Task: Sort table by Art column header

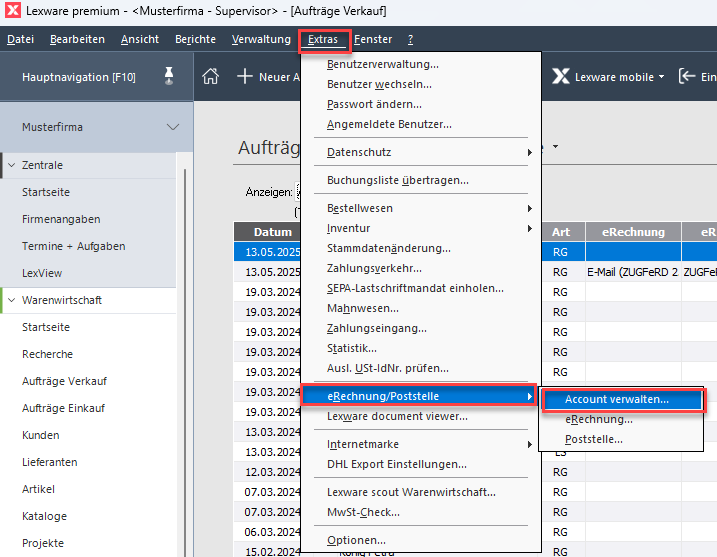Action: [563, 232]
